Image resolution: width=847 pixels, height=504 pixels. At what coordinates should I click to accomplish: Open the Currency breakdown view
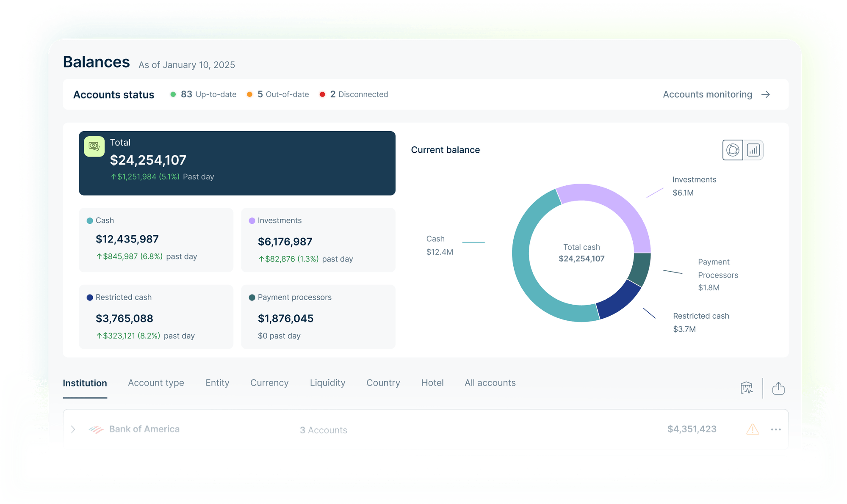coord(269,383)
